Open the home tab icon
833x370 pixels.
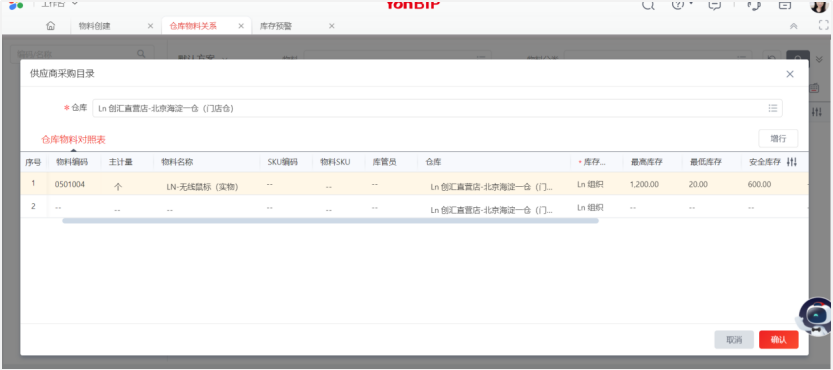coord(50,26)
